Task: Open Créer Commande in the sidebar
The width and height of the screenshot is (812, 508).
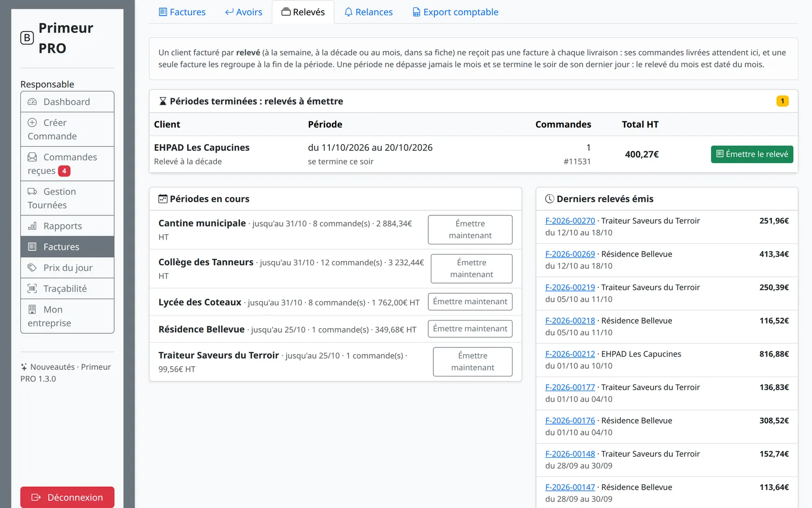Action: tap(67, 130)
